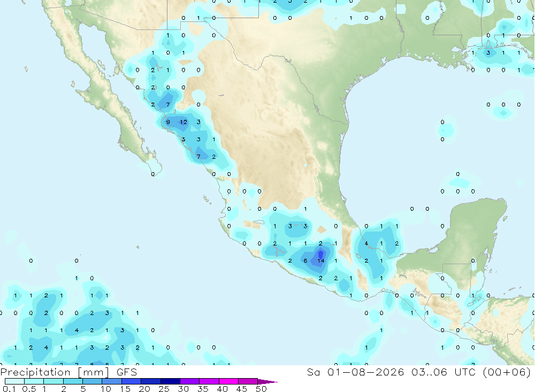
Task: Click the 0.1–0.5 mm legend swatch
Action: 14,381
